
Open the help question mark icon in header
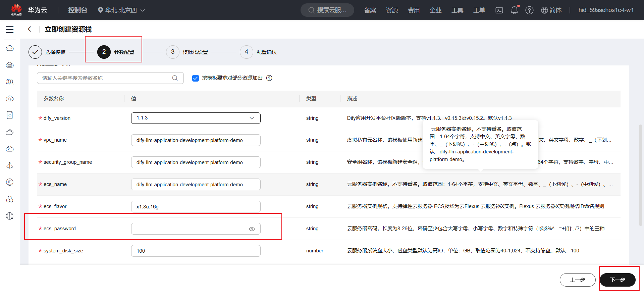tap(529, 10)
